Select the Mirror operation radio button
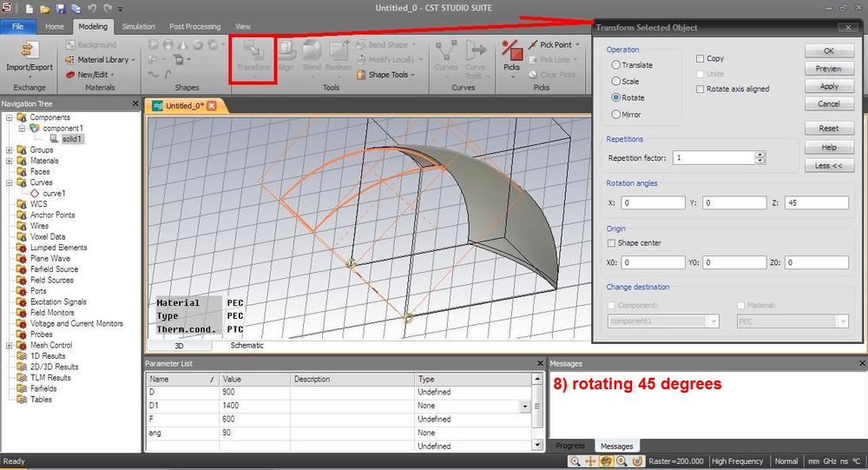The width and height of the screenshot is (868, 470). [615, 114]
